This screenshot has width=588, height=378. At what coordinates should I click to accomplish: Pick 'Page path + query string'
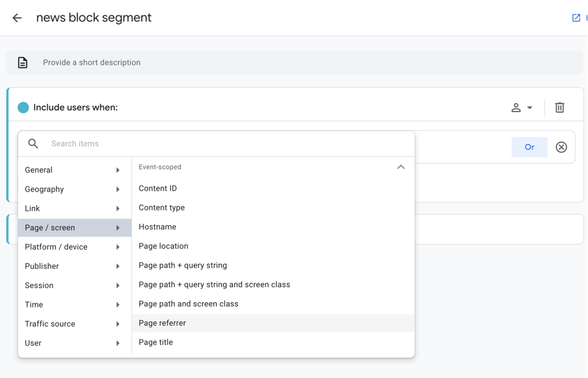pos(273,265)
